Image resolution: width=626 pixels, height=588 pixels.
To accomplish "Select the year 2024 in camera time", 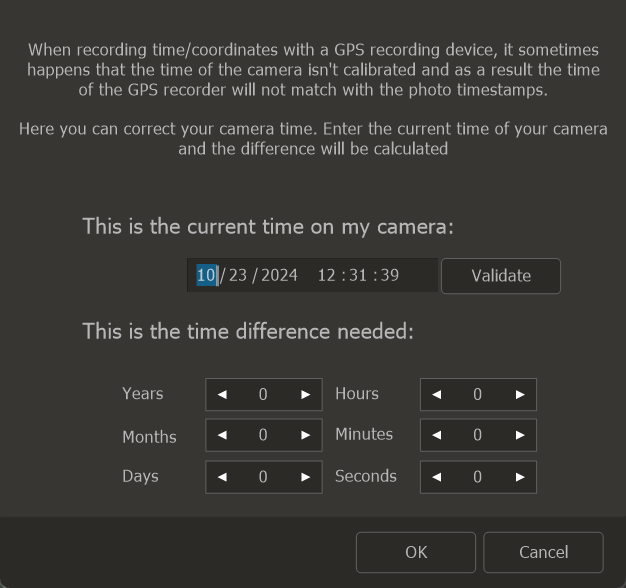I will pyautogui.click(x=279, y=275).
